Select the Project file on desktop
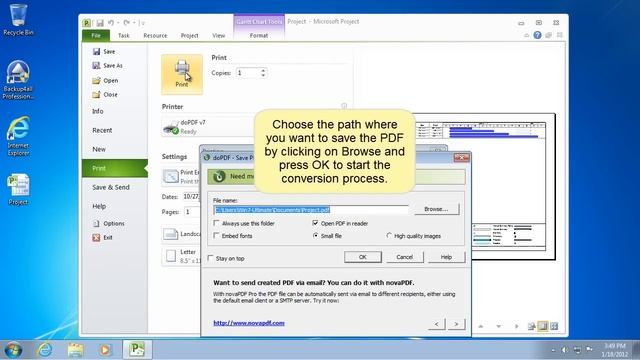Image resolution: width=640 pixels, height=360 pixels. pos(18,189)
